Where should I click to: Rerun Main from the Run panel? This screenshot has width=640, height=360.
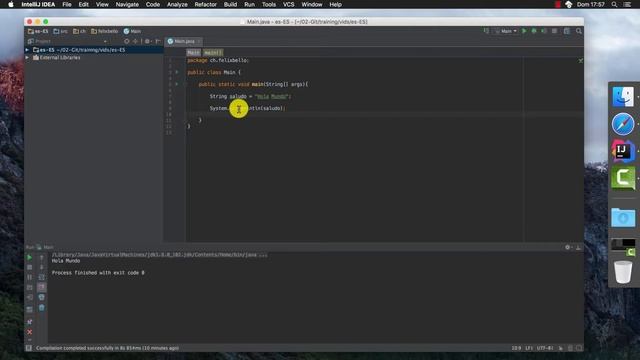coord(29,258)
